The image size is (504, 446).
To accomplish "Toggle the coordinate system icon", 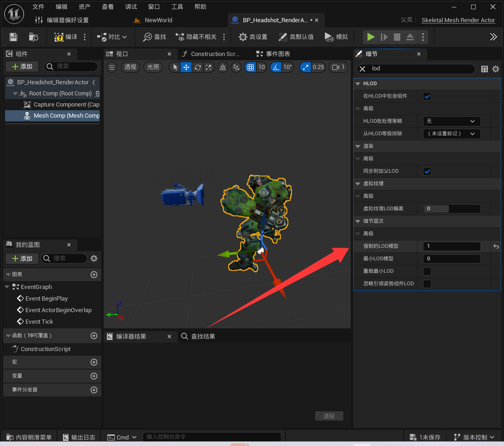I will coord(223,67).
